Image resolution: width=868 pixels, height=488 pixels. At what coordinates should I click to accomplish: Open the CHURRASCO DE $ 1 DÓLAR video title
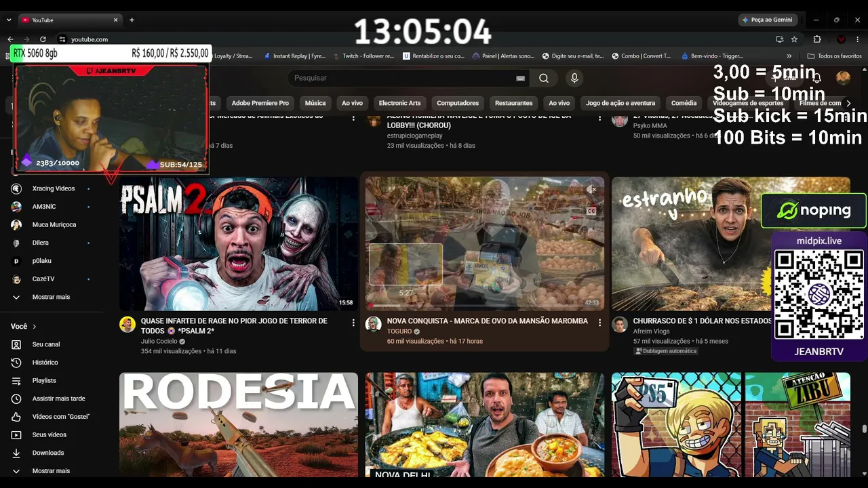703,321
